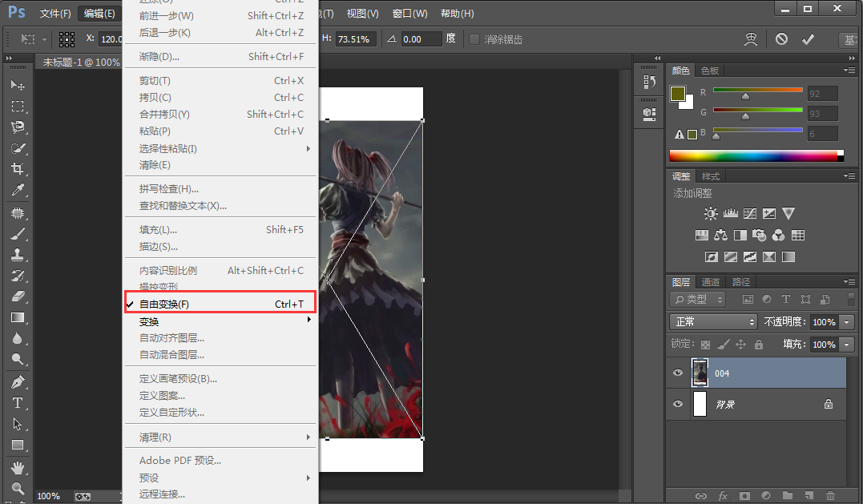Open blend mode 正常 dropdown
863x504 pixels.
[713, 321]
